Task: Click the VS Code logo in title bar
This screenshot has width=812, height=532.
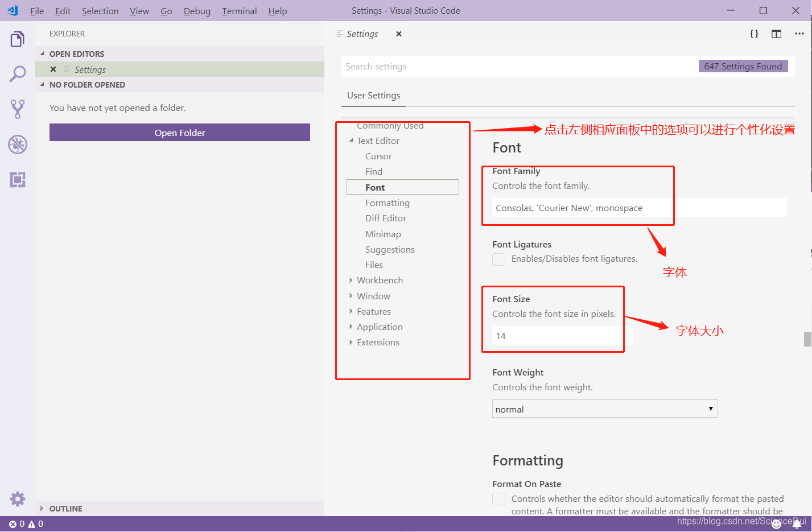Action: [13, 10]
